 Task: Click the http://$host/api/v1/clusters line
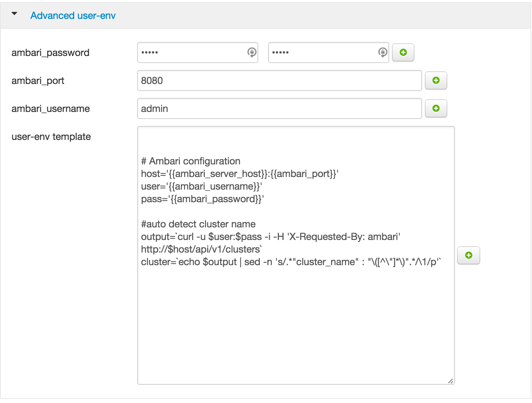pos(201,249)
